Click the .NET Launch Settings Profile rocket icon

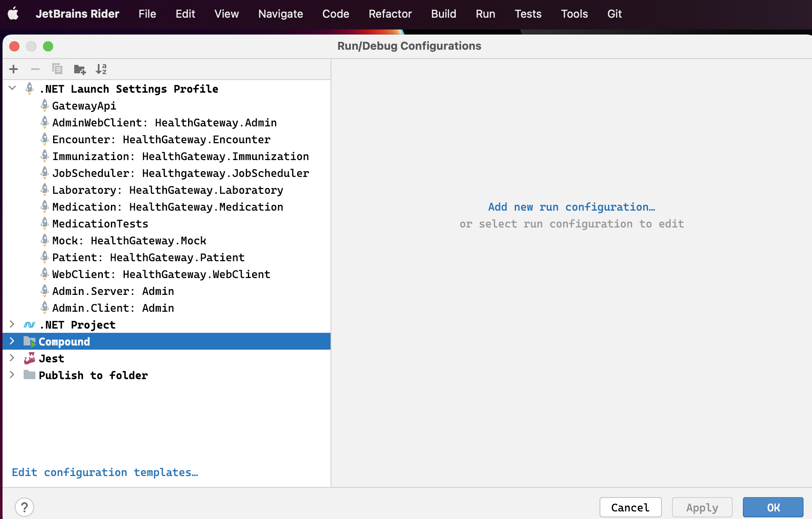[30, 88]
